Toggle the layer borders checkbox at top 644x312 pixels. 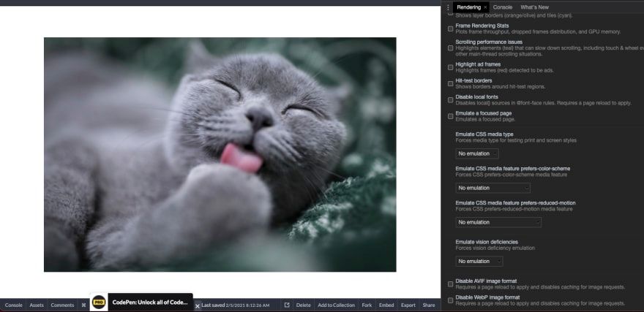point(451,13)
